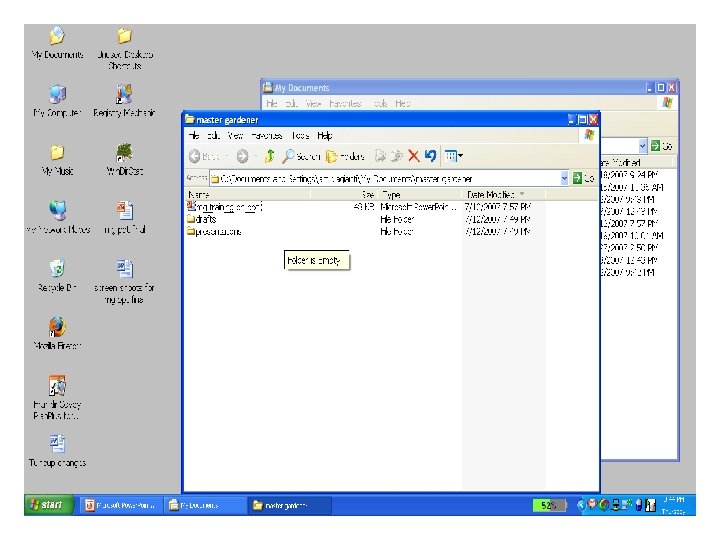Open the My Documents desktop icon

coord(57,42)
